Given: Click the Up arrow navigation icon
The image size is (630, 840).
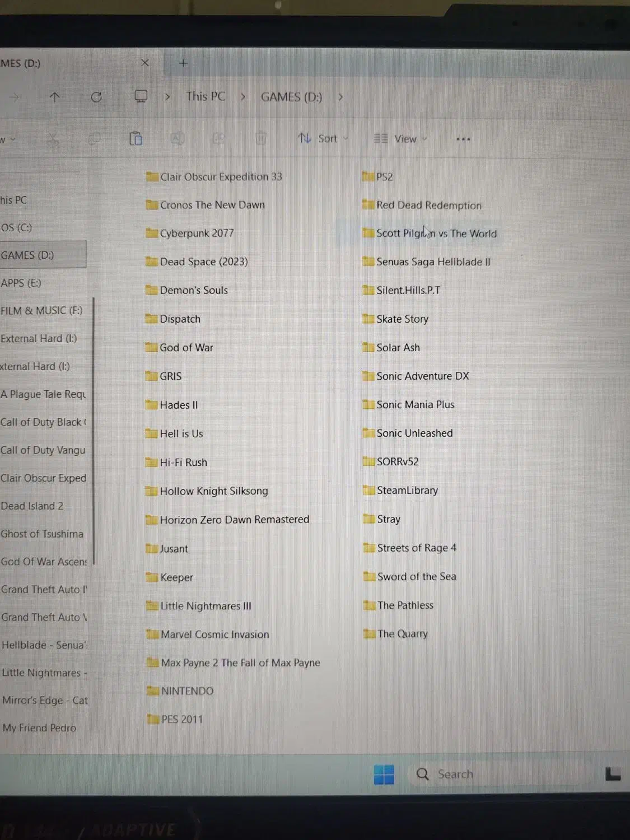Looking at the screenshot, I should [x=54, y=97].
